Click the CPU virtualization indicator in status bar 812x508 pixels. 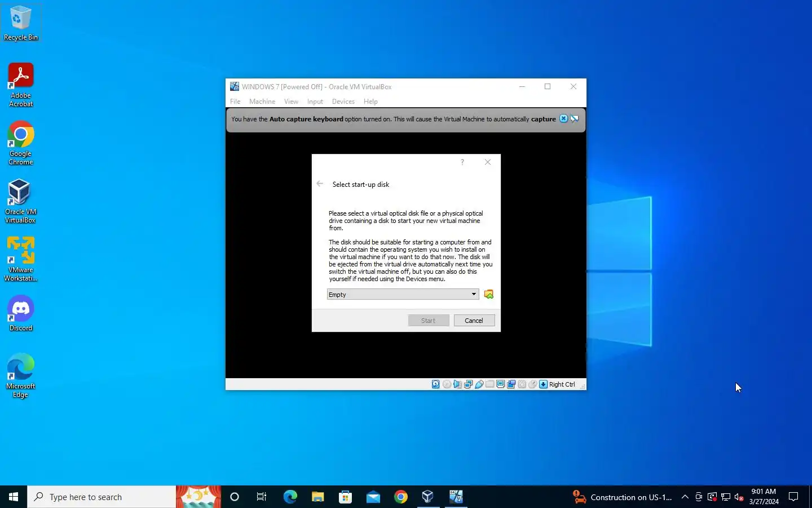522,384
